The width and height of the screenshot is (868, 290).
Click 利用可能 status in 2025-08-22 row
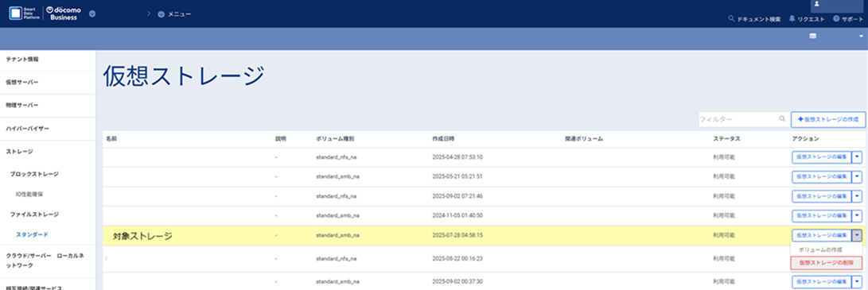tap(724, 258)
